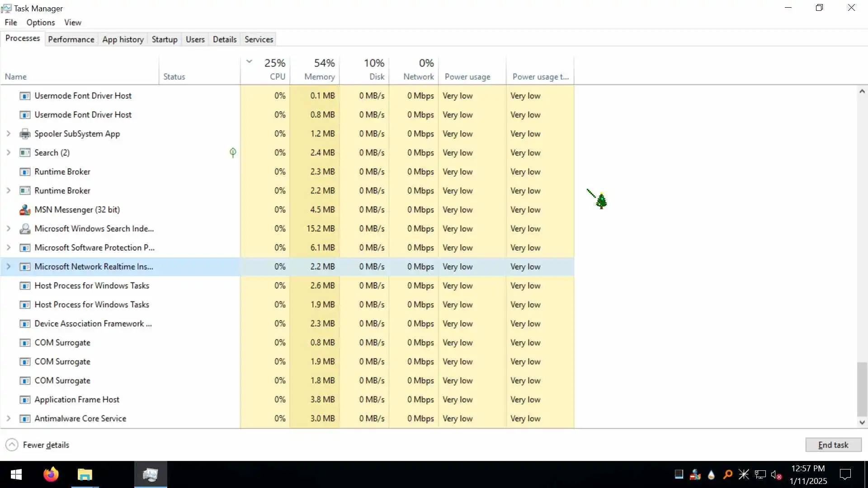Open Firefox from the taskbar
868x488 pixels.
[x=51, y=474]
